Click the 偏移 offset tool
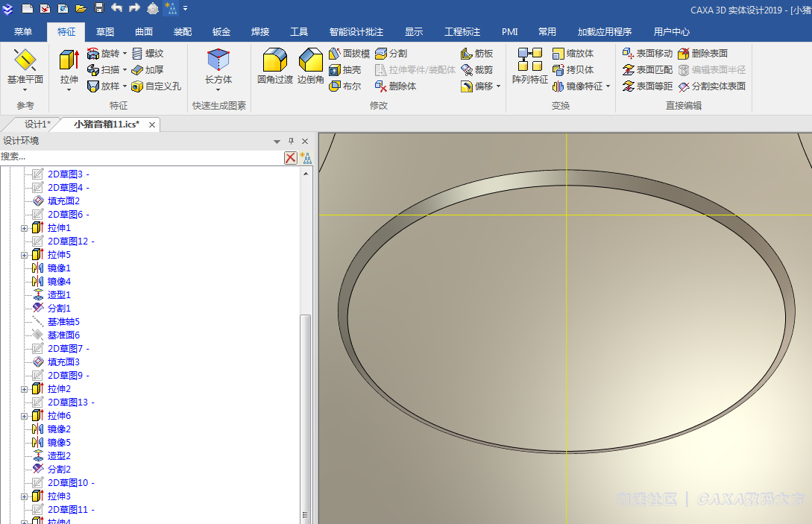The height and width of the screenshot is (524, 812). point(477,86)
